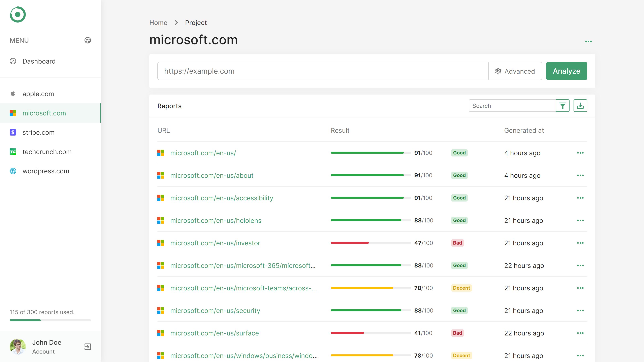This screenshot has height=362, width=644.
Task: Click the Good badge in hololens row
Action: (459, 220)
